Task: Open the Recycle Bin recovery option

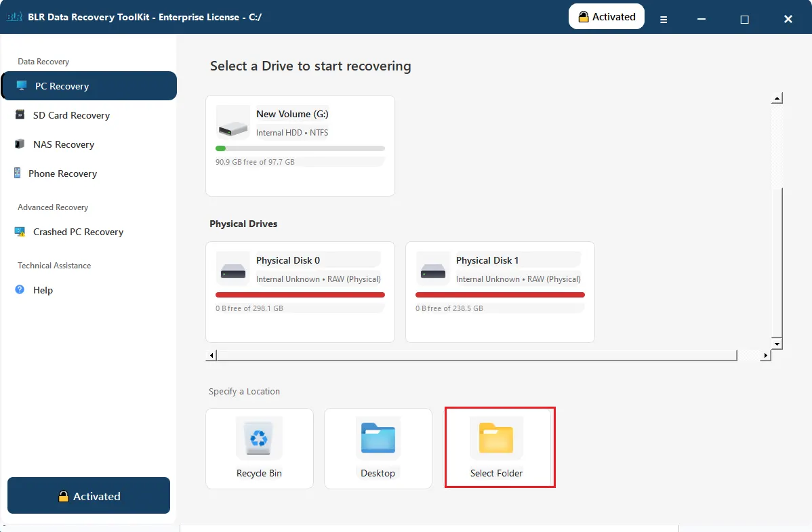Action: (x=259, y=447)
